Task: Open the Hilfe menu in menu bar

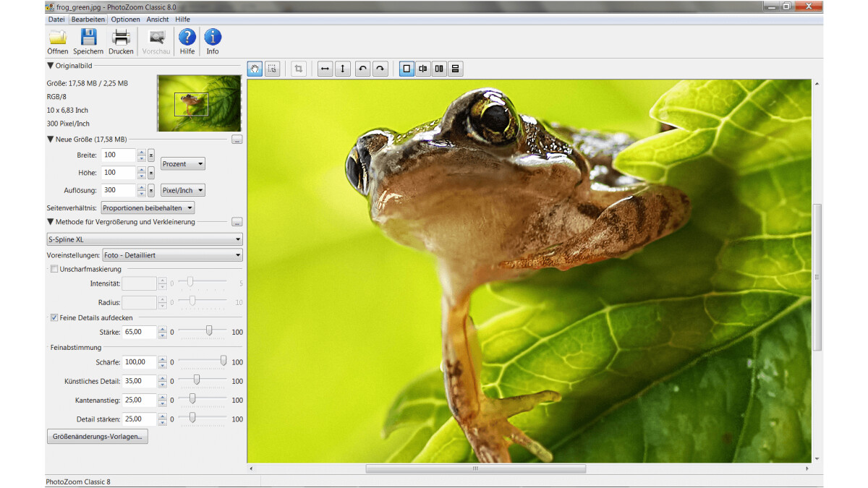Action: point(183,20)
